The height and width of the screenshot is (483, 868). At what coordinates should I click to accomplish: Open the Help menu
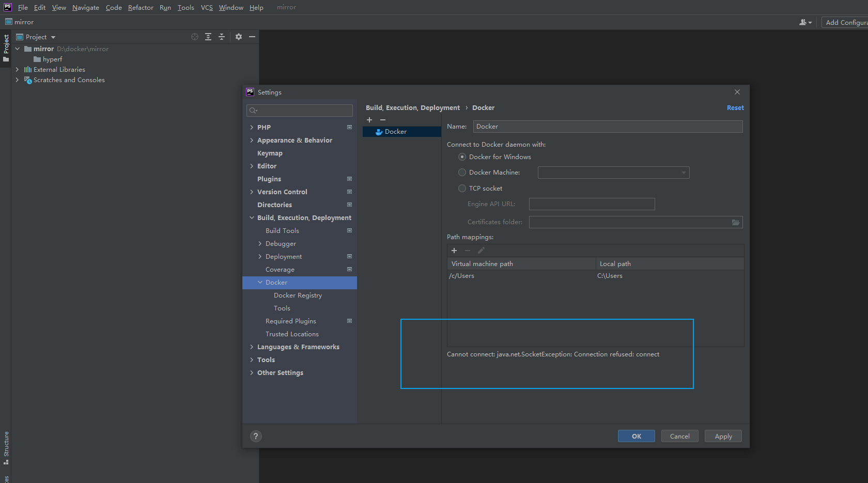click(x=256, y=7)
